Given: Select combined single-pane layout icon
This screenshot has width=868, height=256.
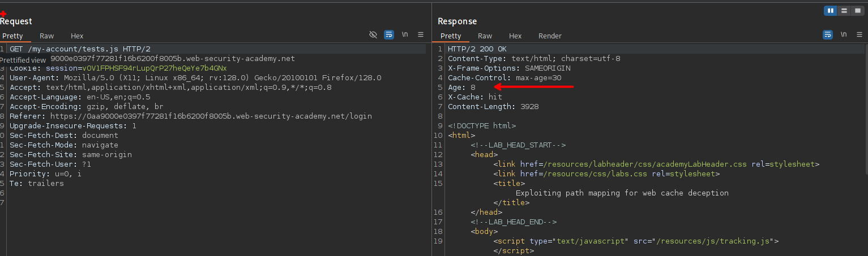Looking at the screenshot, I should tap(857, 11).
